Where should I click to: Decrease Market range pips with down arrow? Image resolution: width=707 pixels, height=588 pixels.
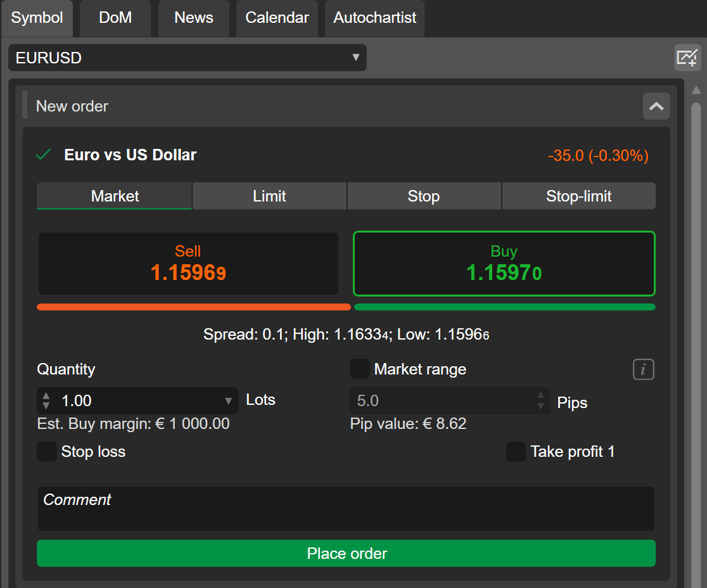pos(540,406)
